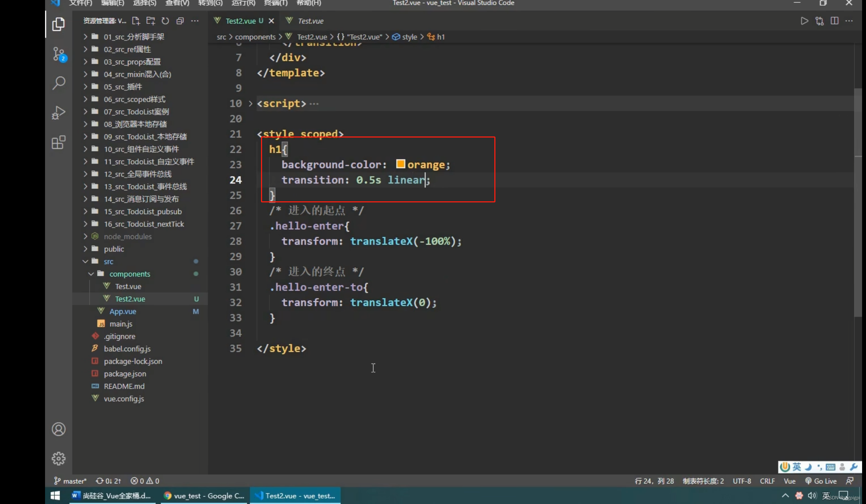Open Test.vue in the file tree
The height and width of the screenshot is (504, 866).
(x=140, y=286)
